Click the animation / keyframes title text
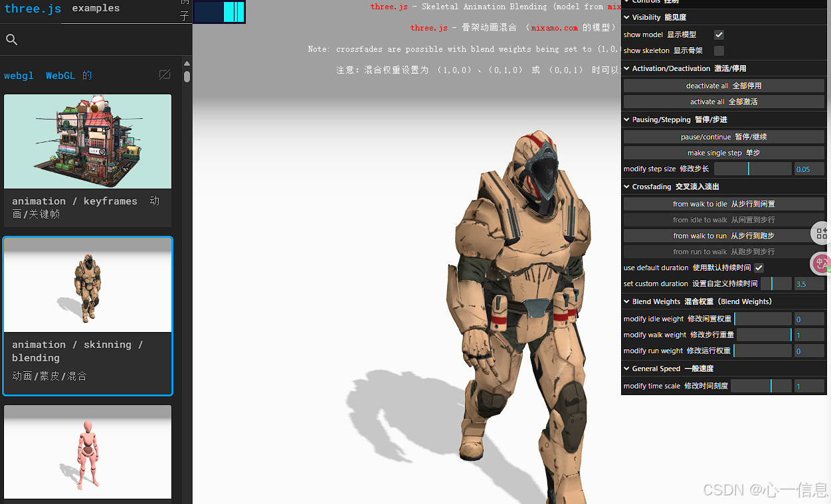The width and height of the screenshot is (831, 504). [x=86, y=207]
